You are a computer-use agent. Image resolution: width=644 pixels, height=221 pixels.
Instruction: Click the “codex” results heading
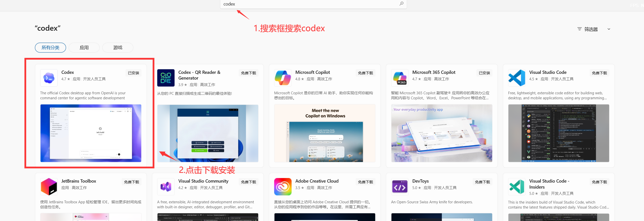coord(47,28)
